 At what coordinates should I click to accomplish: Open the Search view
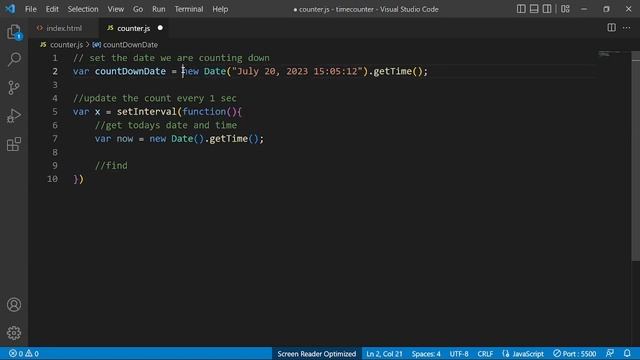[x=14, y=60]
